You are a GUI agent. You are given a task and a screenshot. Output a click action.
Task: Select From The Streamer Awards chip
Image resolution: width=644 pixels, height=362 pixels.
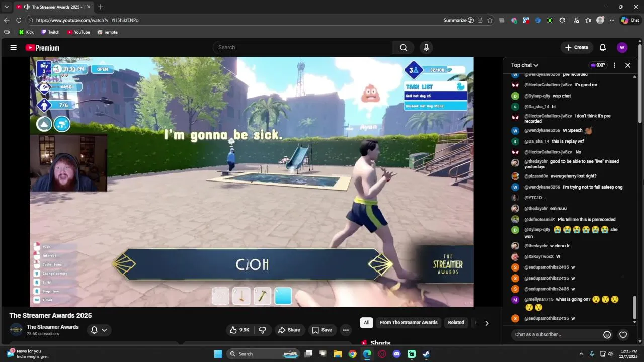409,323
